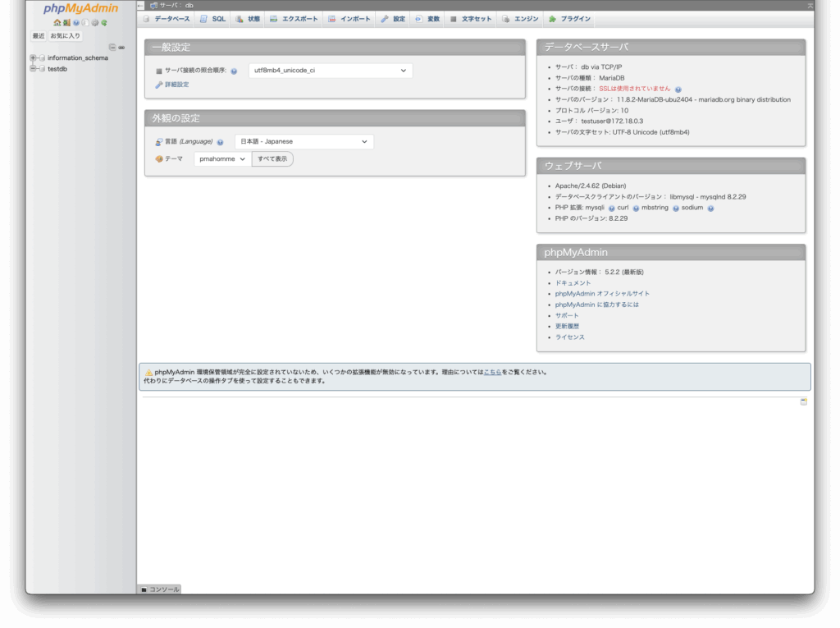
Task: Switch to the SQL tab
Action: [x=212, y=20]
